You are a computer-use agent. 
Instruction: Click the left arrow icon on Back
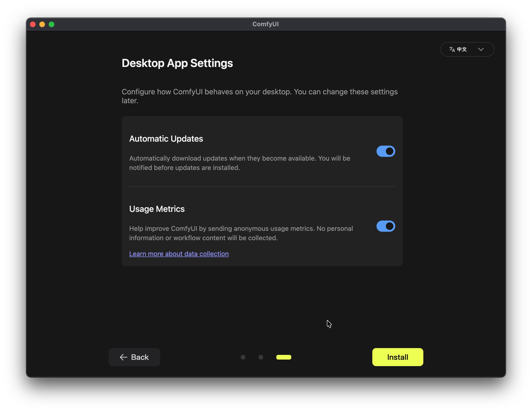point(123,357)
